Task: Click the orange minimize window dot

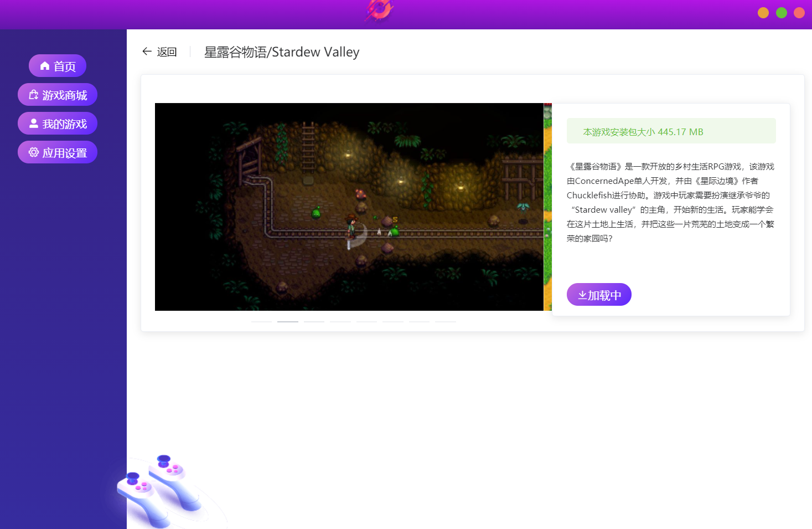Action: pos(763,13)
